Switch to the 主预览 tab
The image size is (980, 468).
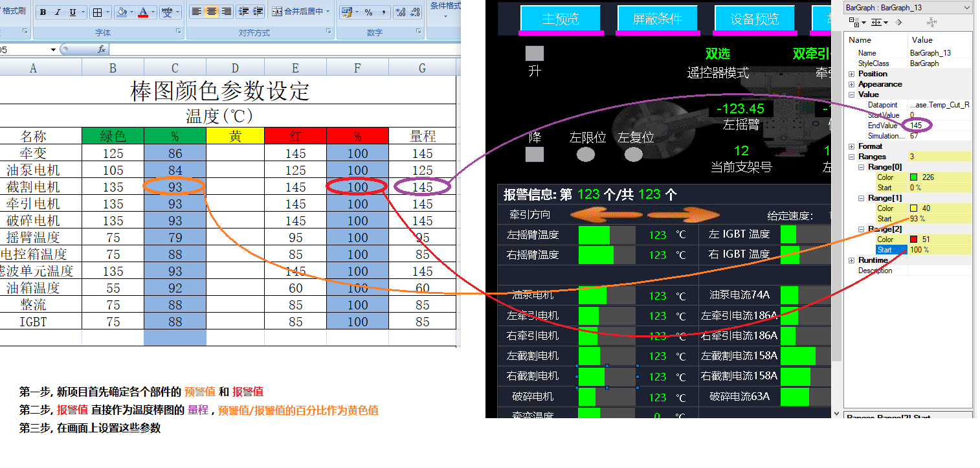click(x=560, y=19)
